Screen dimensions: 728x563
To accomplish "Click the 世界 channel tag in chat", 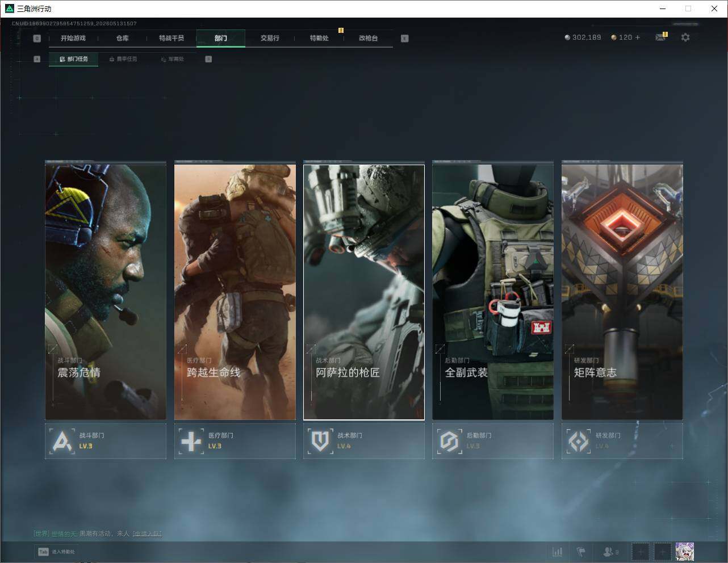I will 41,533.
